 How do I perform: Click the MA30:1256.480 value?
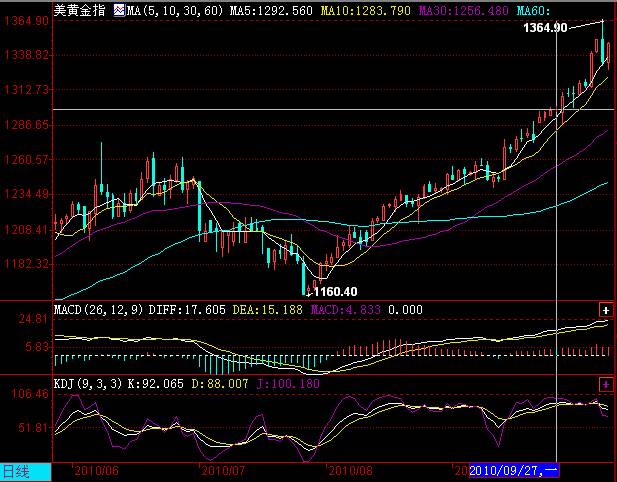pyautogui.click(x=464, y=11)
